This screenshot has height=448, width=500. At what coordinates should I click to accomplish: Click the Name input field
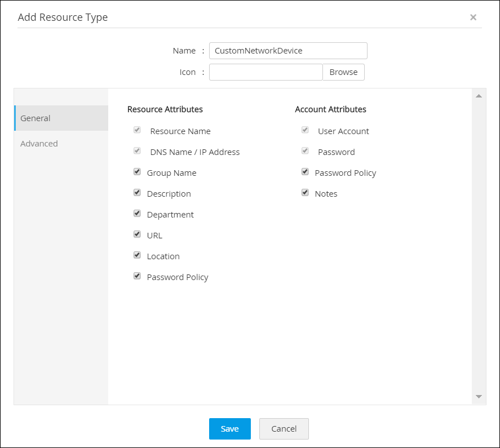[x=288, y=51]
